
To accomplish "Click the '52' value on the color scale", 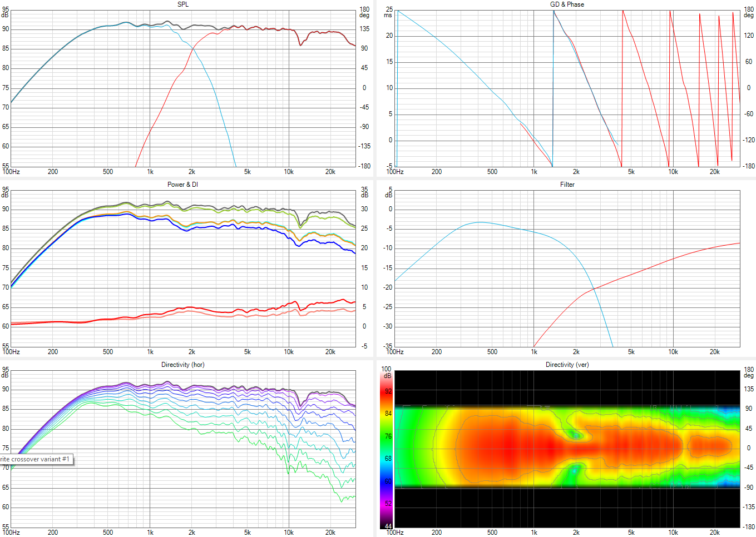I will coord(388,504).
